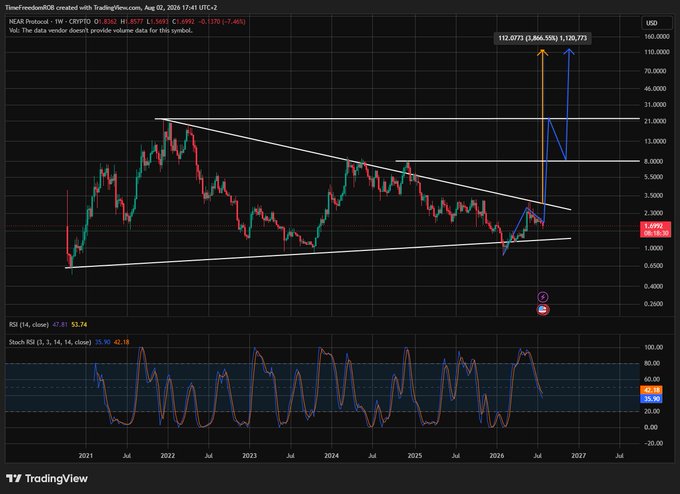Click the open value O1.8362

pos(105,21)
